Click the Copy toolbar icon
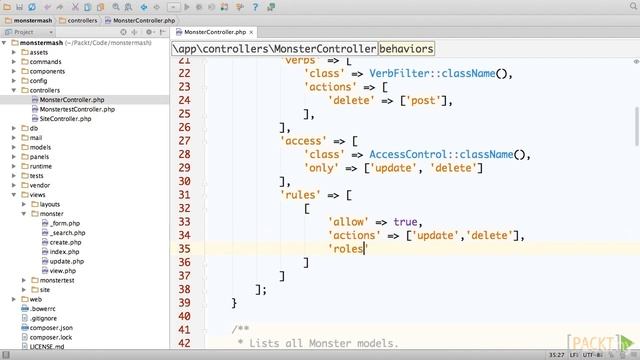Viewport: 640px width, 360px height. pos(87,7)
